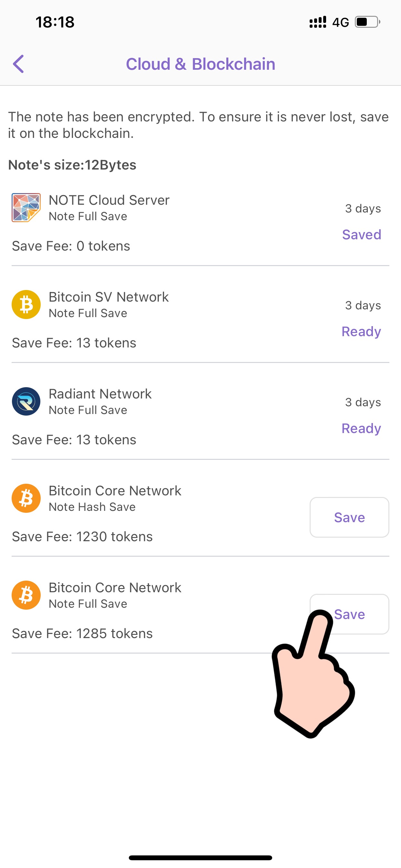Tap the Cloud & Blockchain page title
Screen dimensions: 401x868
(200, 64)
